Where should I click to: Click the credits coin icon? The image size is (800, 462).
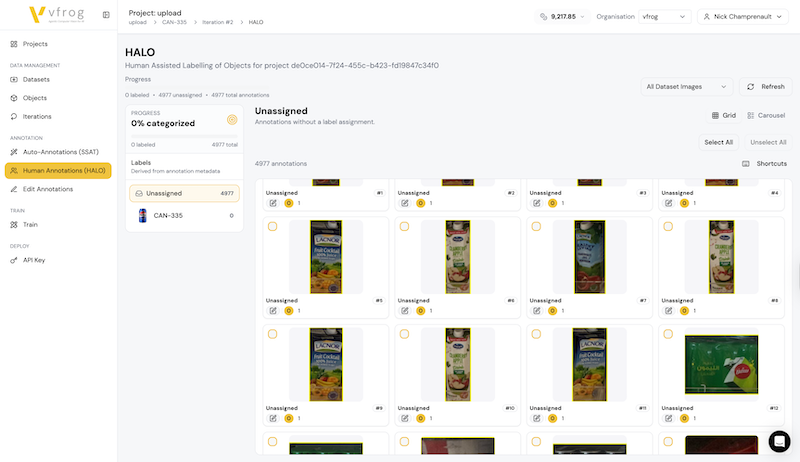pos(543,17)
